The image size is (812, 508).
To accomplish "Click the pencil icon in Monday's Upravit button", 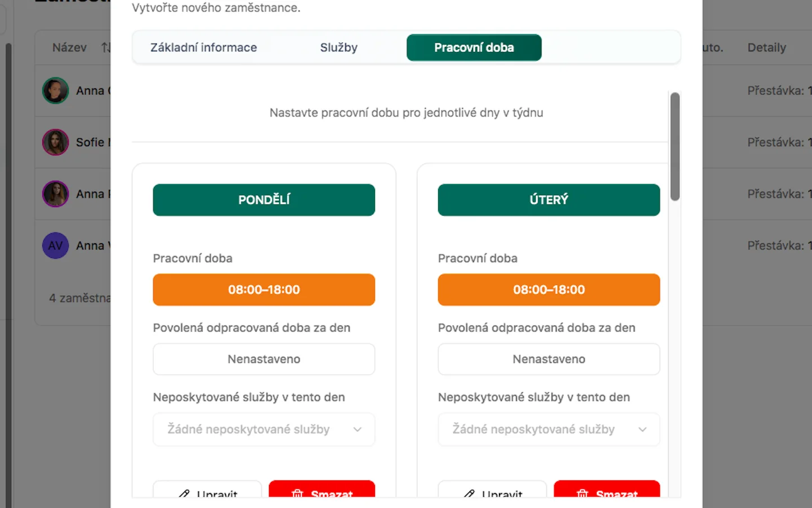I will point(184,494).
